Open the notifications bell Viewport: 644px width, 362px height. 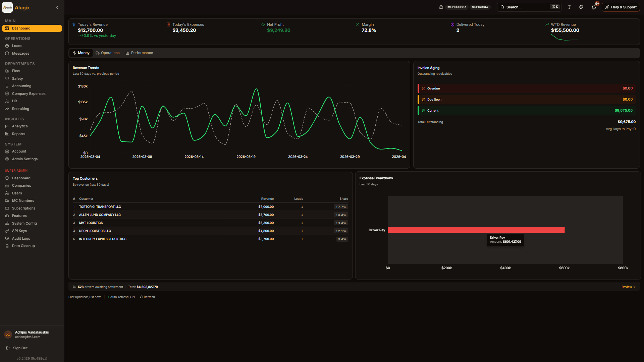tap(593, 7)
